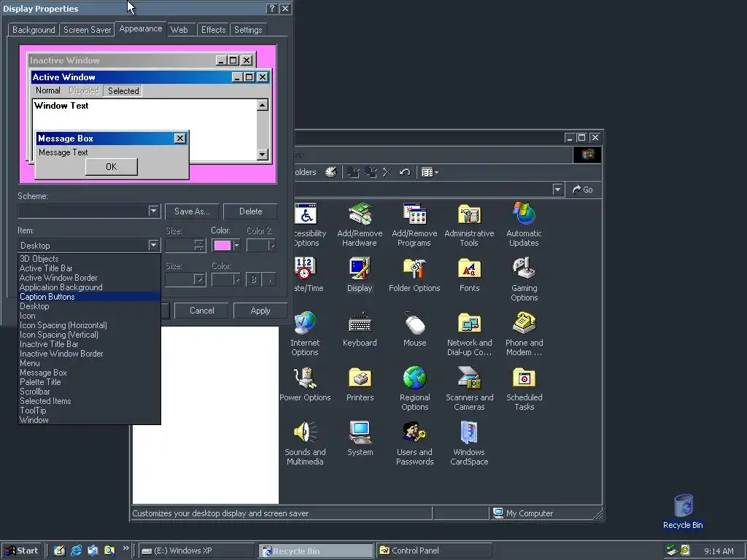Choose Scrollbar from the Item list

pyautogui.click(x=89, y=392)
